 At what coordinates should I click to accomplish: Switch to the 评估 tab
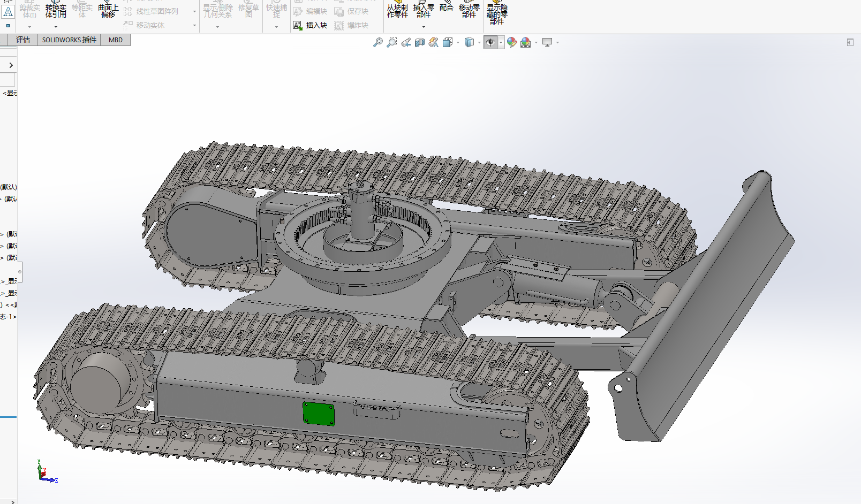pos(22,40)
